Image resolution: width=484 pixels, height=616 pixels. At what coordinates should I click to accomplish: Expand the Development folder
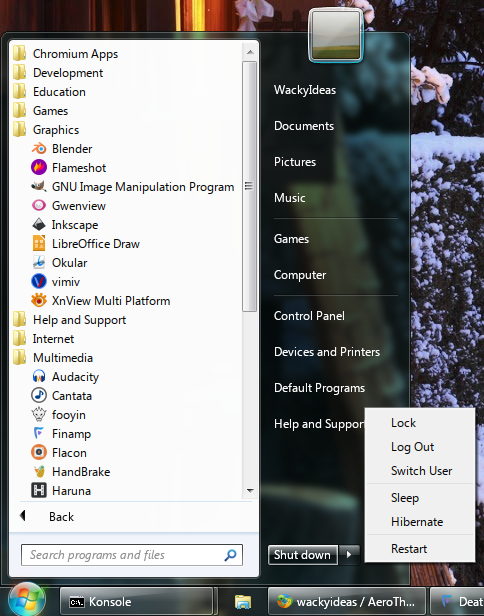(x=58, y=73)
